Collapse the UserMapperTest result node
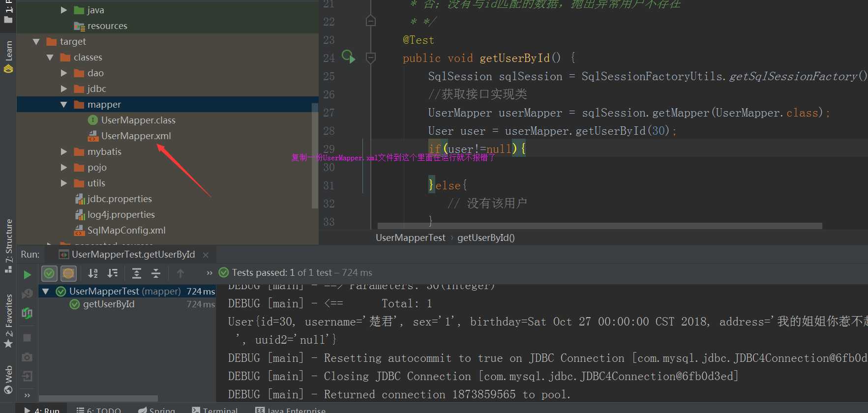Screen dimensions: 868x413 pos(46,291)
